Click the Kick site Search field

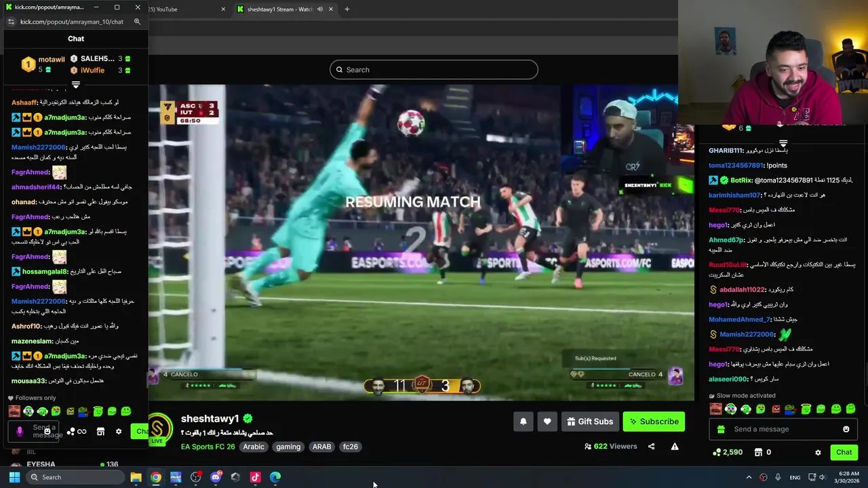click(434, 70)
